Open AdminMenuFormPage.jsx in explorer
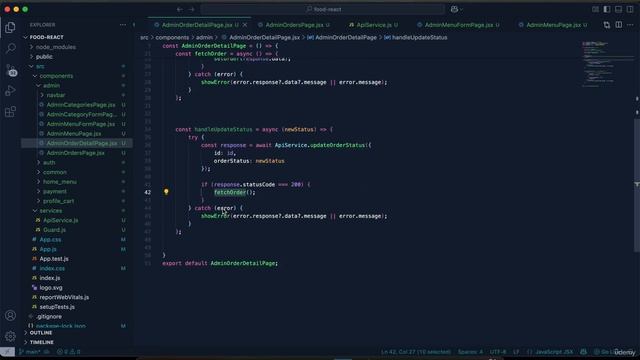 80,124
